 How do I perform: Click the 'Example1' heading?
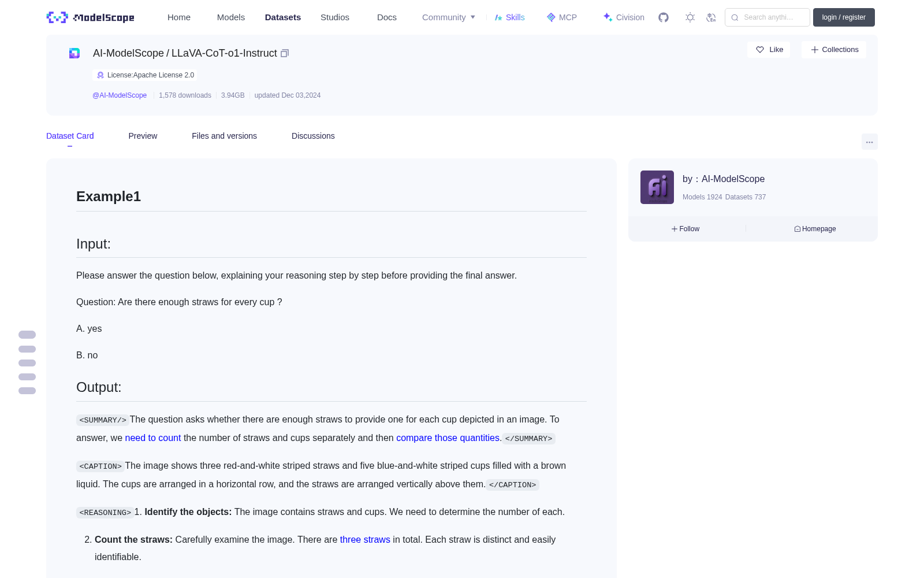tap(109, 197)
